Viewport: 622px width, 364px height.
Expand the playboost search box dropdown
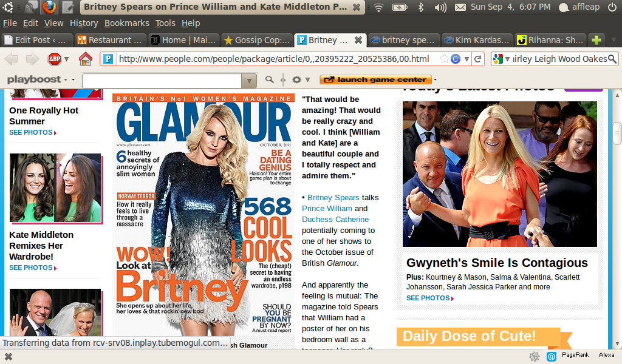[249, 81]
